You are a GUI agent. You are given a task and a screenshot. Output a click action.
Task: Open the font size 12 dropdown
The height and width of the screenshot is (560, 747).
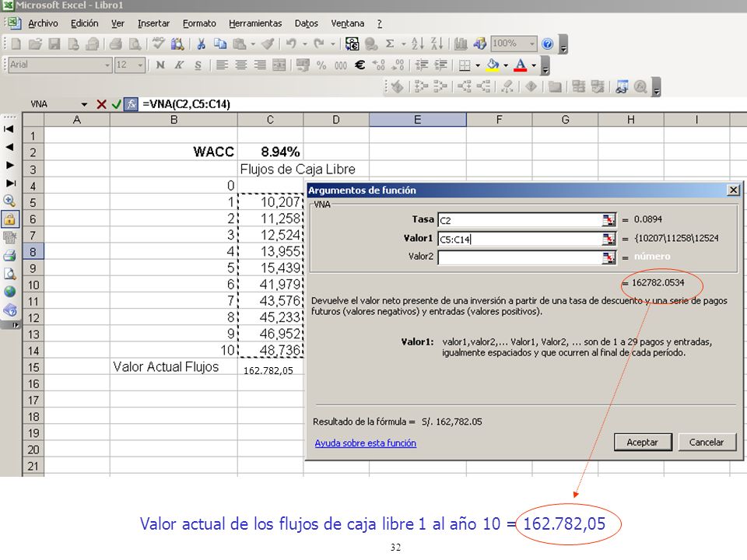(x=141, y=65)
